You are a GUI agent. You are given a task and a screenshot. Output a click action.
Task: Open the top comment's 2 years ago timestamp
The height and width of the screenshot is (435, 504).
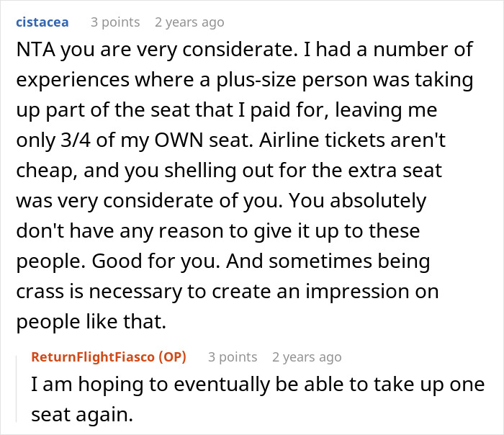tap(189, 22)
